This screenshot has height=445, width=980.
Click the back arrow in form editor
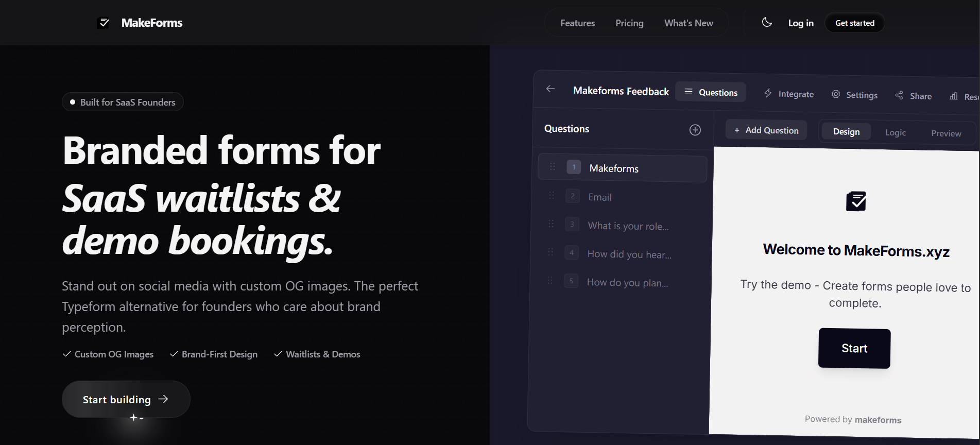(x=551, y=89)
